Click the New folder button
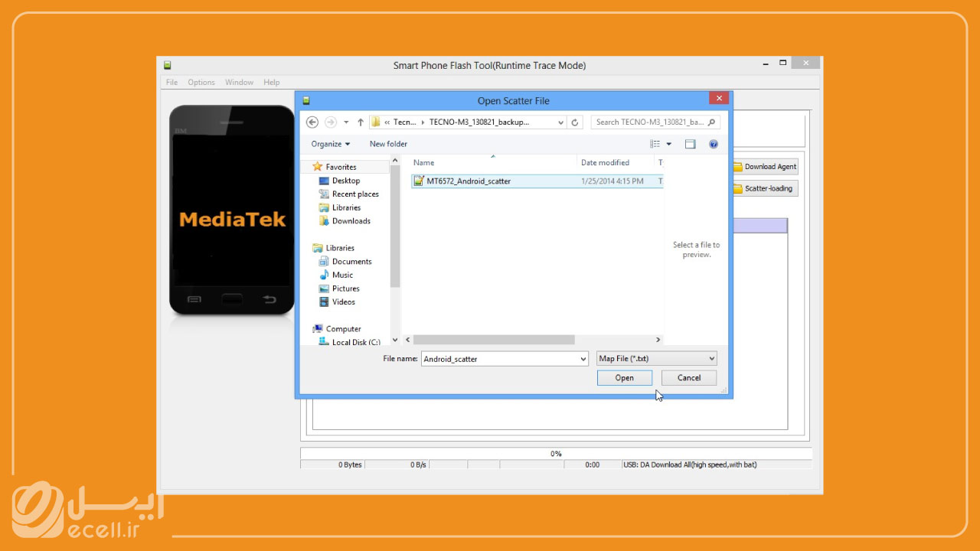This screenshot has height=551, width=980. pos(388,144)
